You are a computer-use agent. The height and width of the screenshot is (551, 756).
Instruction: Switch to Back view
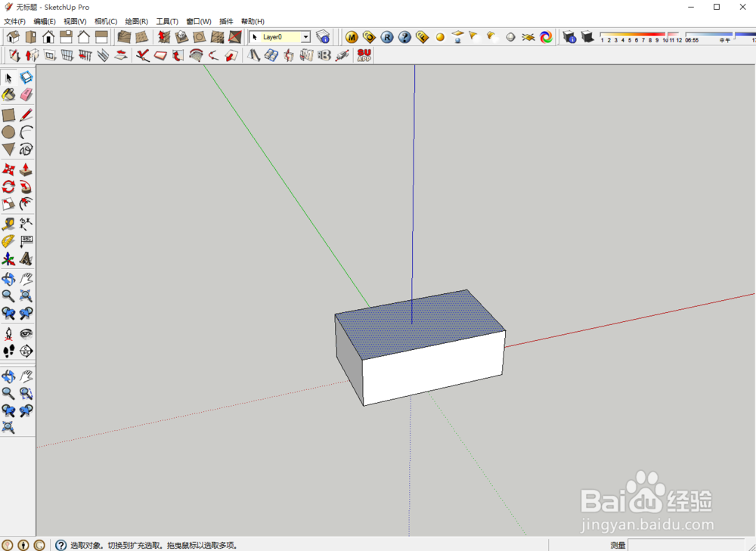[x=84, y=37]
